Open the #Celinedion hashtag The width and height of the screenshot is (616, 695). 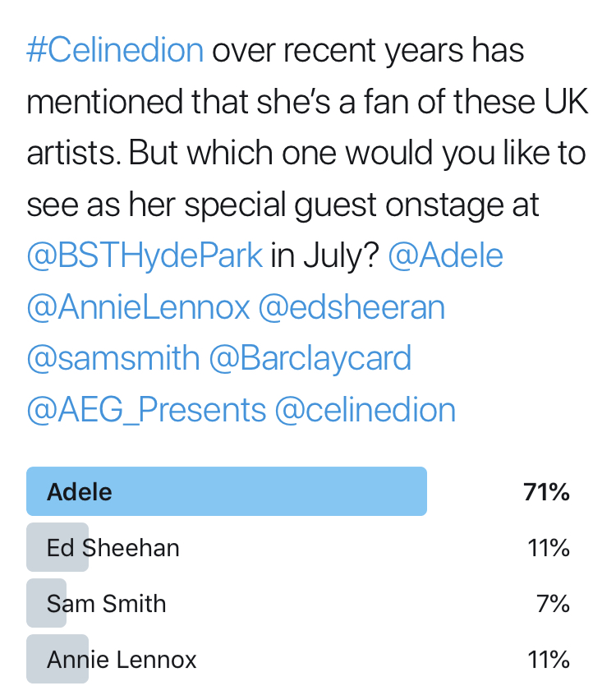(x=115, y=51)
